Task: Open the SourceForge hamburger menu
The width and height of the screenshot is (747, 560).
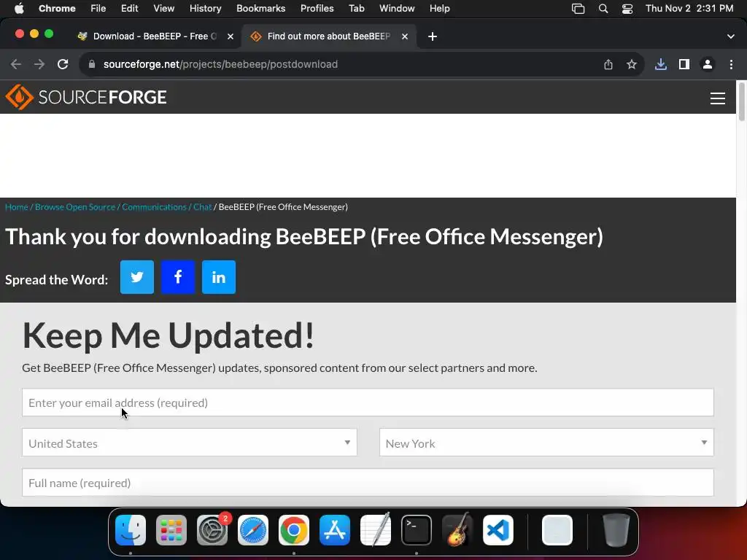Action: coord(718,98)
